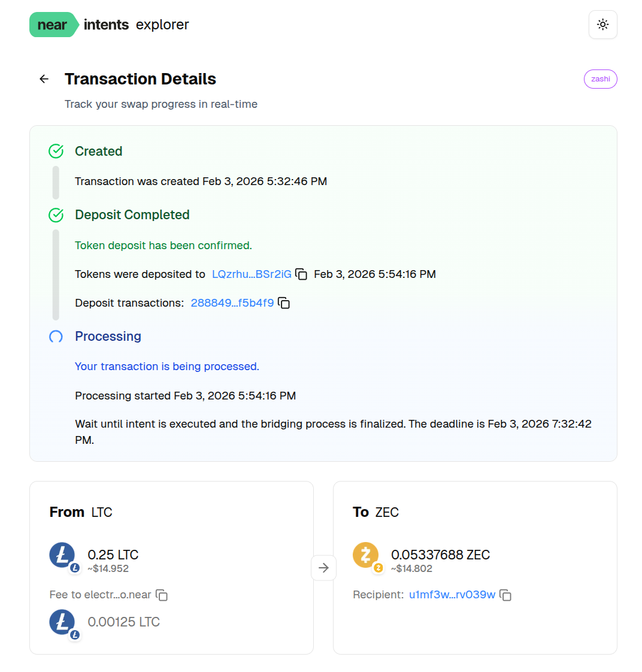This screenshot has width=642, height=672.
Task: Open deposit transaction 288849...f5b4f9 link
Action: tap(232, 303)
